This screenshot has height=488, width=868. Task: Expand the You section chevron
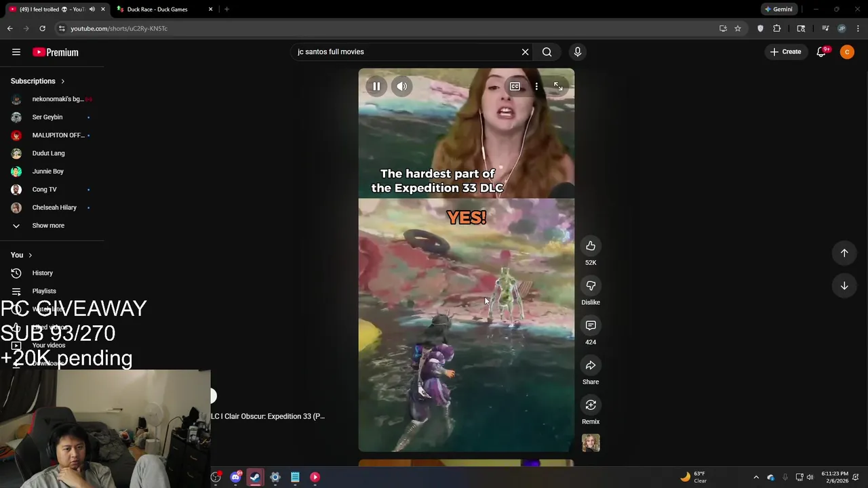(30, 255)
